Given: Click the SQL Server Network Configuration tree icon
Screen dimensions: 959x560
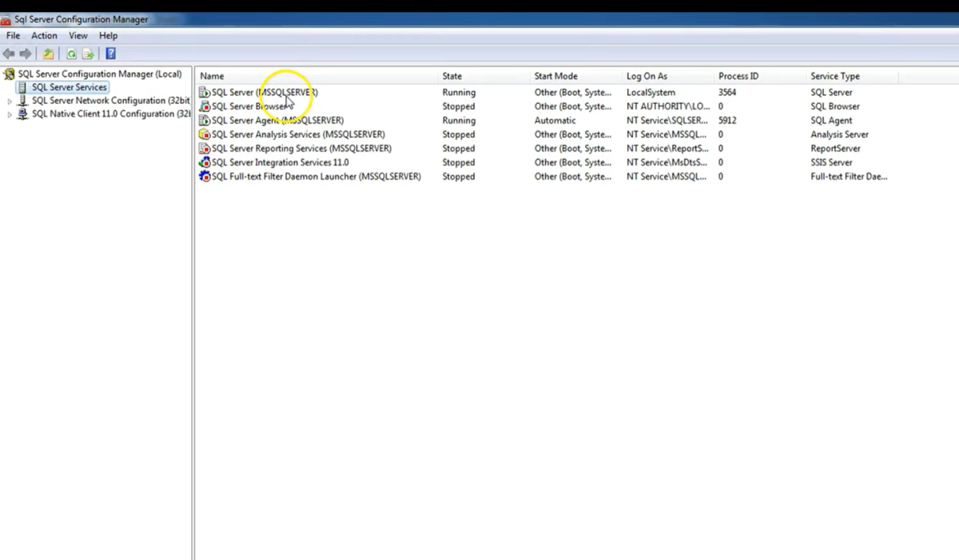Looking at the screenshot, I should coord(22,101).
